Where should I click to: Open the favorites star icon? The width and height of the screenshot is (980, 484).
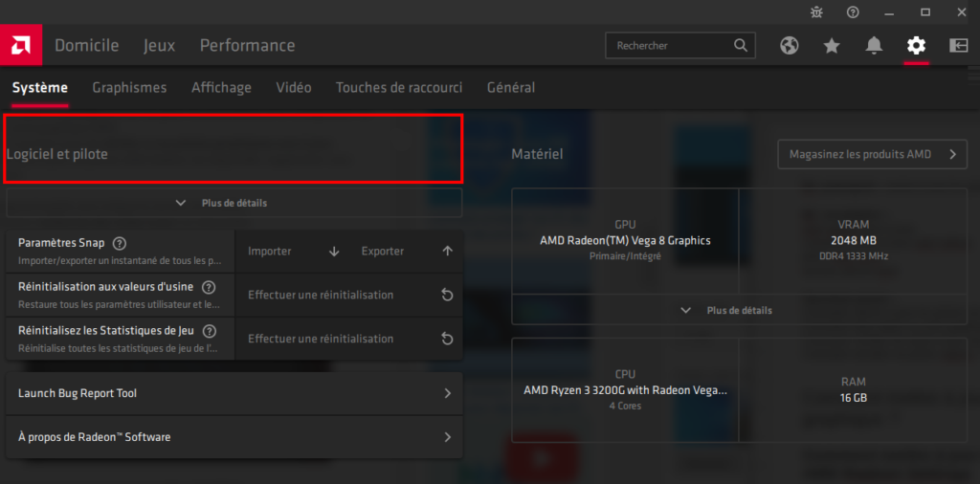pos(832,46)
